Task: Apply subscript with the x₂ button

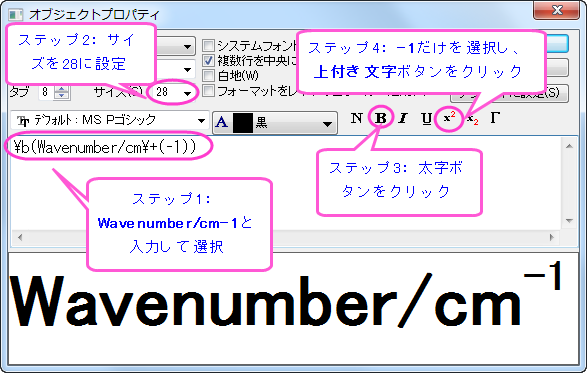Action: pyautogui.click(x=472, y=119)
